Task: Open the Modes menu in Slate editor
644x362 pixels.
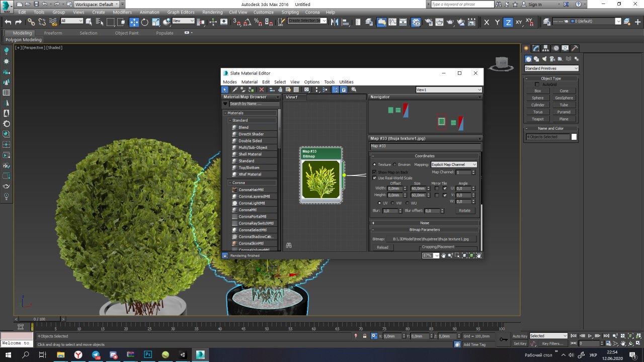Action: tap(230, 82)
